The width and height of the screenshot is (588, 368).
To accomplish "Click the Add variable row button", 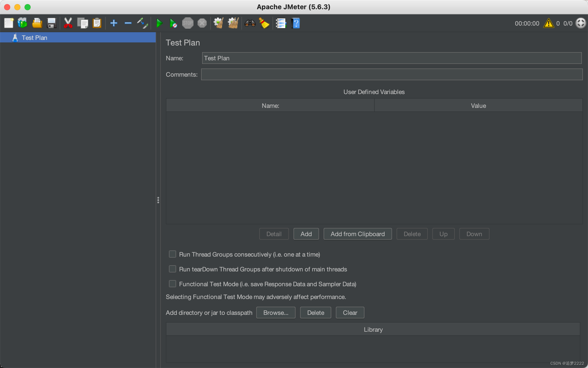I will pos(306,234).
